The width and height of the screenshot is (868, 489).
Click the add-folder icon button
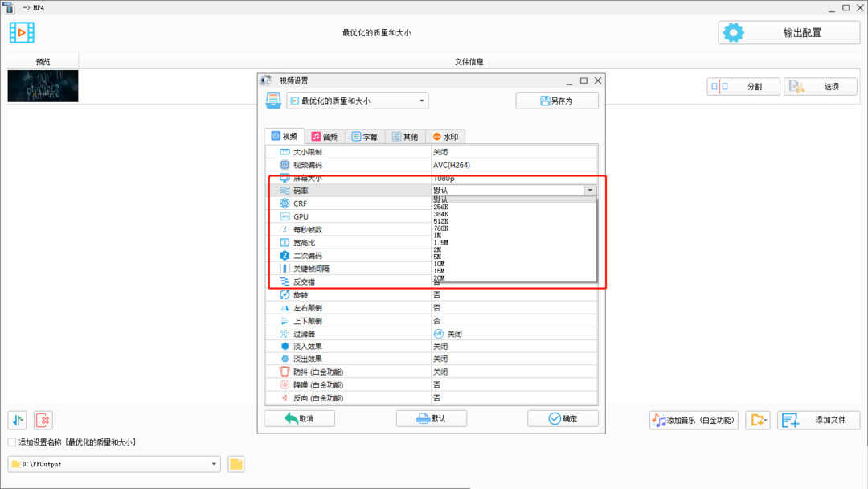(x=758, y=421)
